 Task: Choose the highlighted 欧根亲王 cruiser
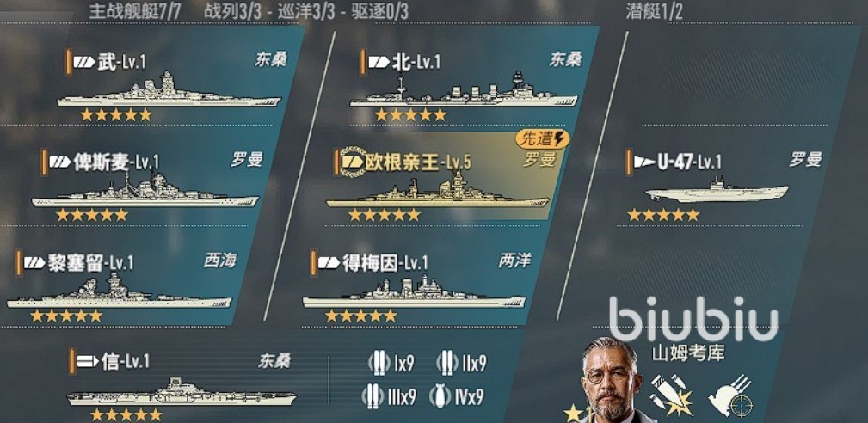[x=443, y=177]
